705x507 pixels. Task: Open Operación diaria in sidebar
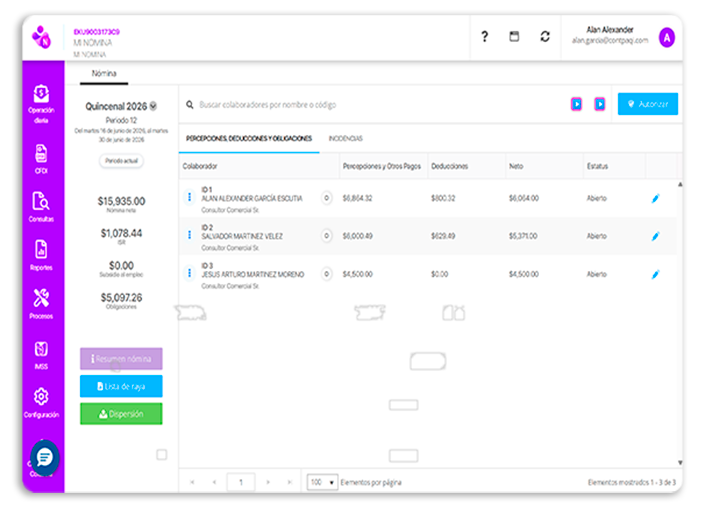[x=41, y=104]
